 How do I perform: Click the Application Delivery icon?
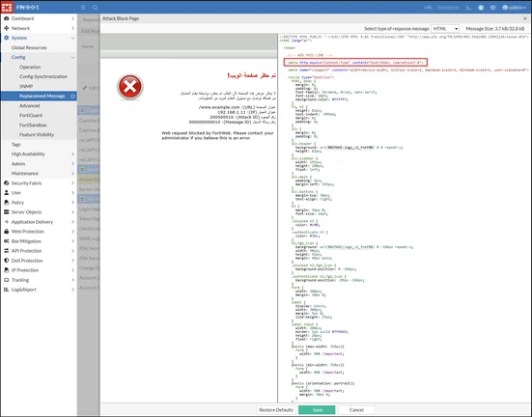tap(6, 222)
